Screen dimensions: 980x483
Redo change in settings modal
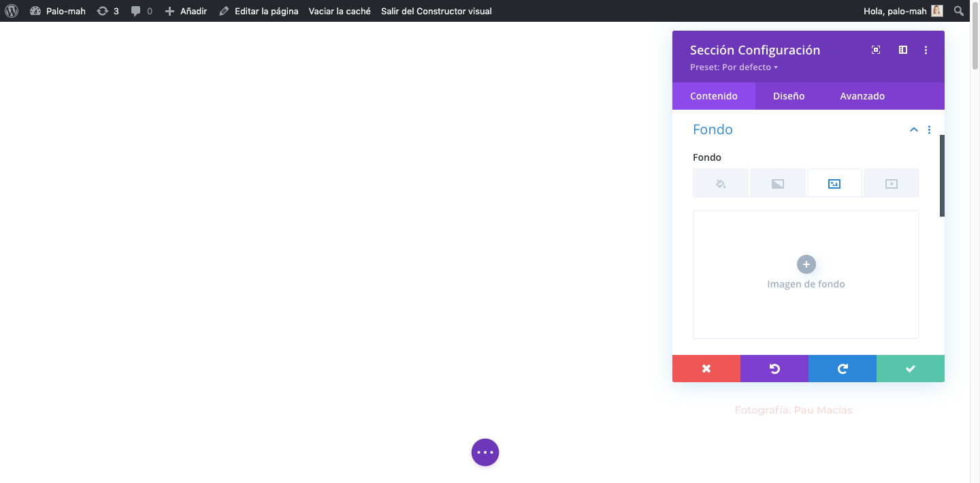[x=843, y=369]
